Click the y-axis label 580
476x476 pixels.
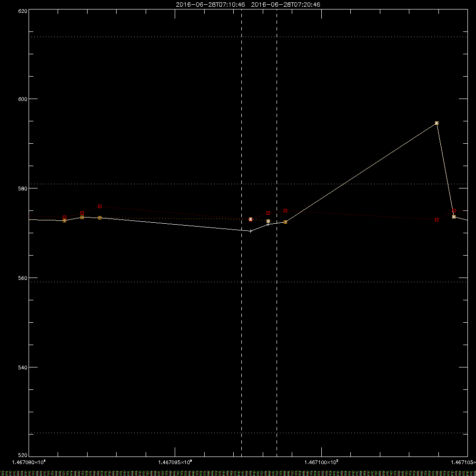pos(23,188)
